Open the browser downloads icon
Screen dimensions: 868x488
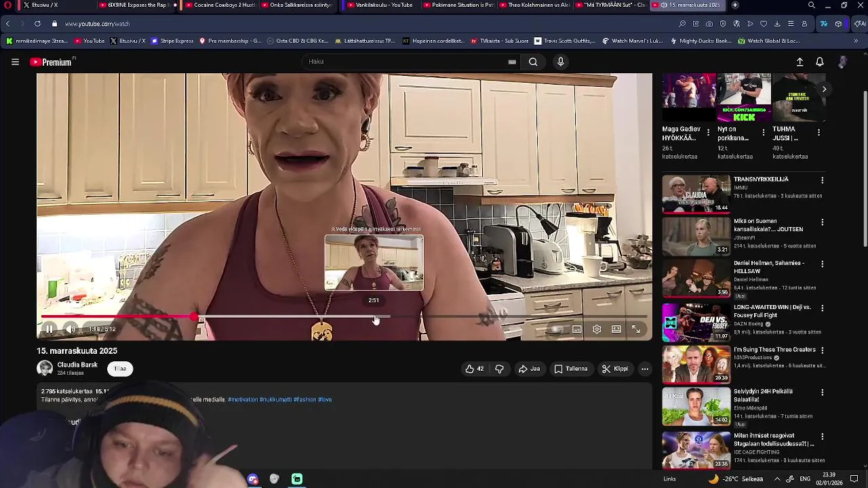coord(777,24)
